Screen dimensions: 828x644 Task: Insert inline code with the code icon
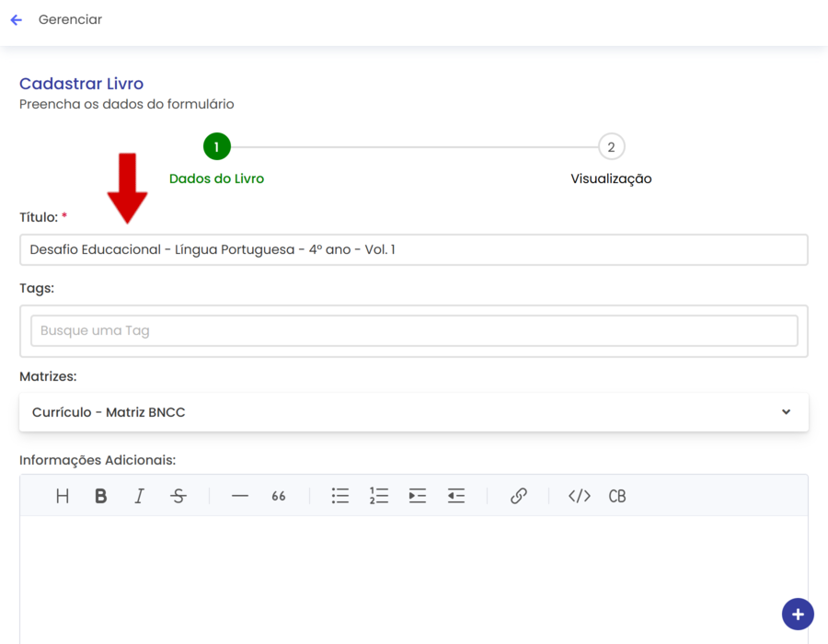click(580, 496)
